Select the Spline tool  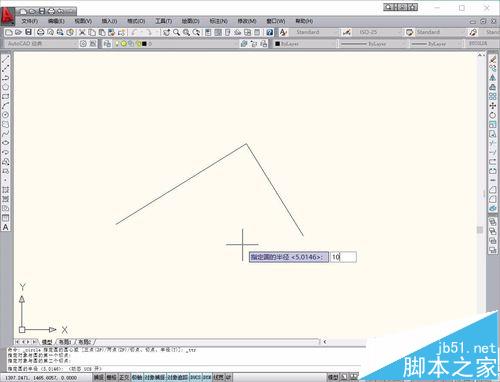[x=6, y=134]
